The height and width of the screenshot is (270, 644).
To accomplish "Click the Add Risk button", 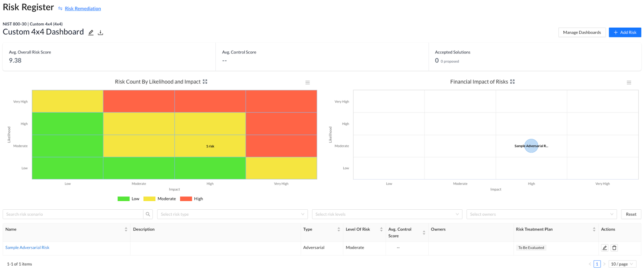I will tap(625, 32).
